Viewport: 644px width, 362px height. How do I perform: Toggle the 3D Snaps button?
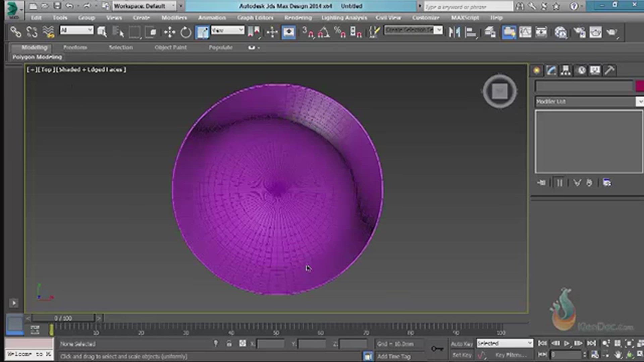point(307,32)
